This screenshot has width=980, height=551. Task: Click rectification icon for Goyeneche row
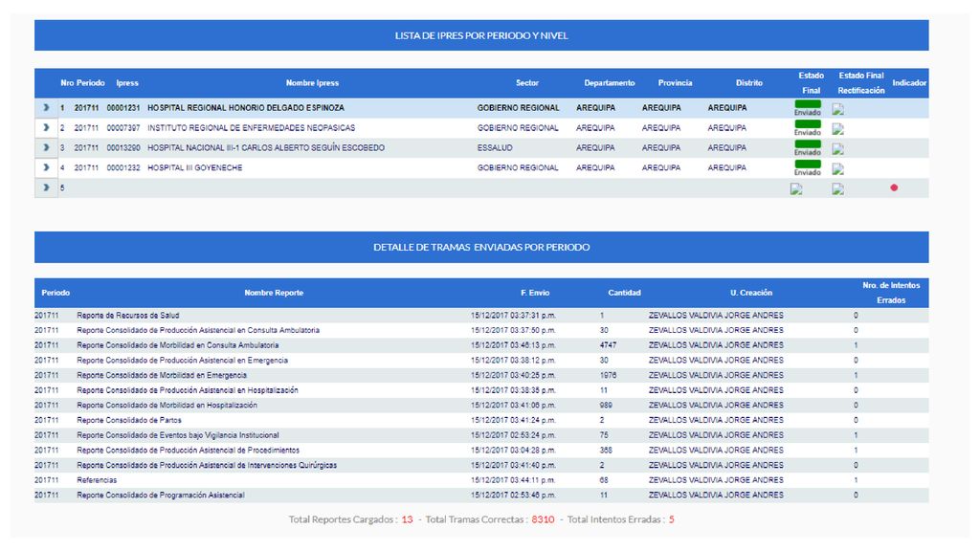coord(838,169)
